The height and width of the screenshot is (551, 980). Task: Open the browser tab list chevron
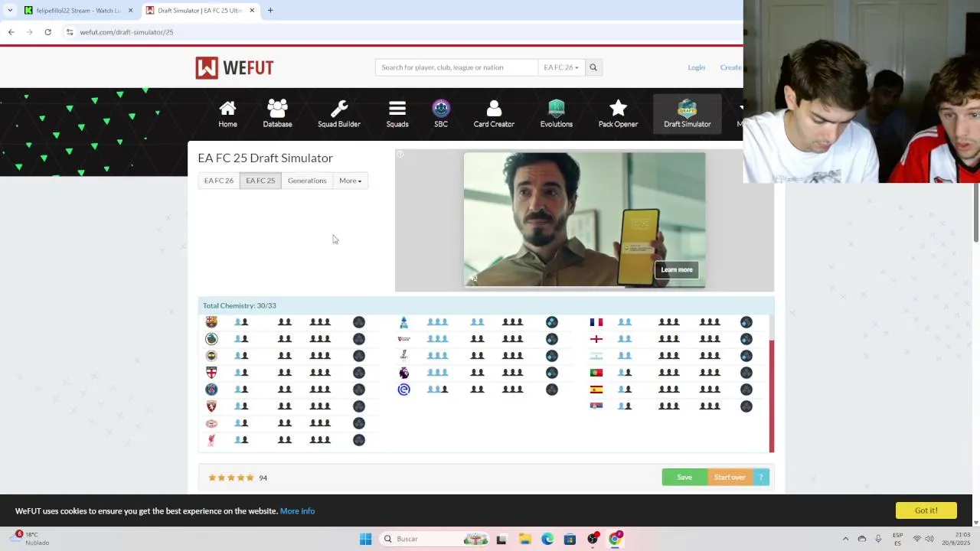tap(10, 11)
